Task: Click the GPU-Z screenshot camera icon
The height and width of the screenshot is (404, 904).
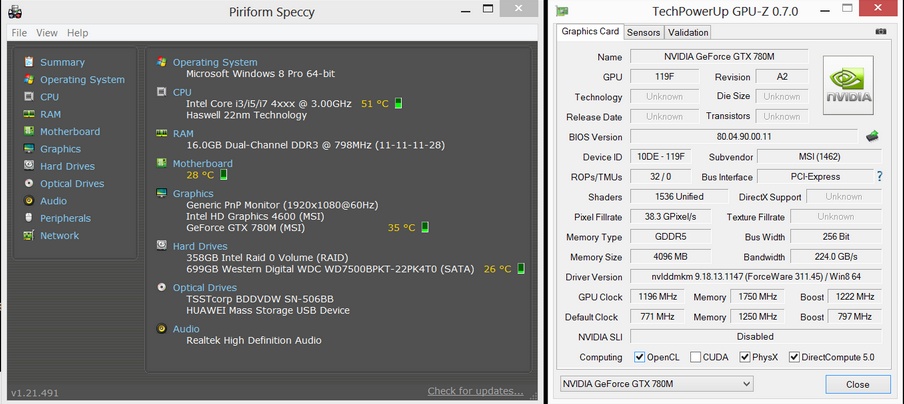Action: coord(880,32)
